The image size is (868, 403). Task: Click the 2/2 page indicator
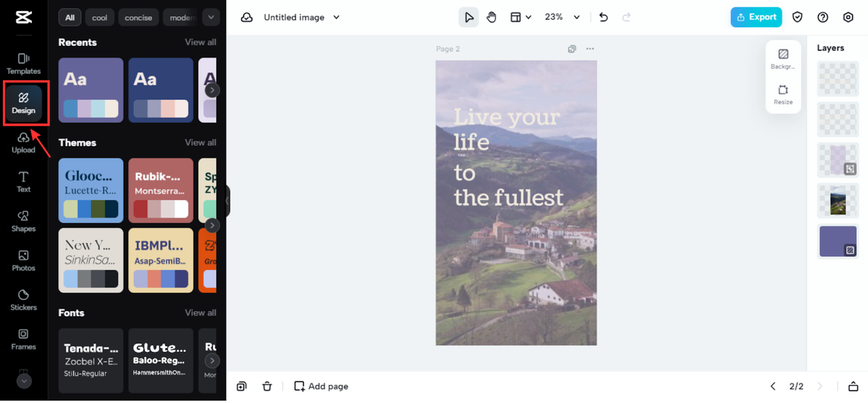796,386
